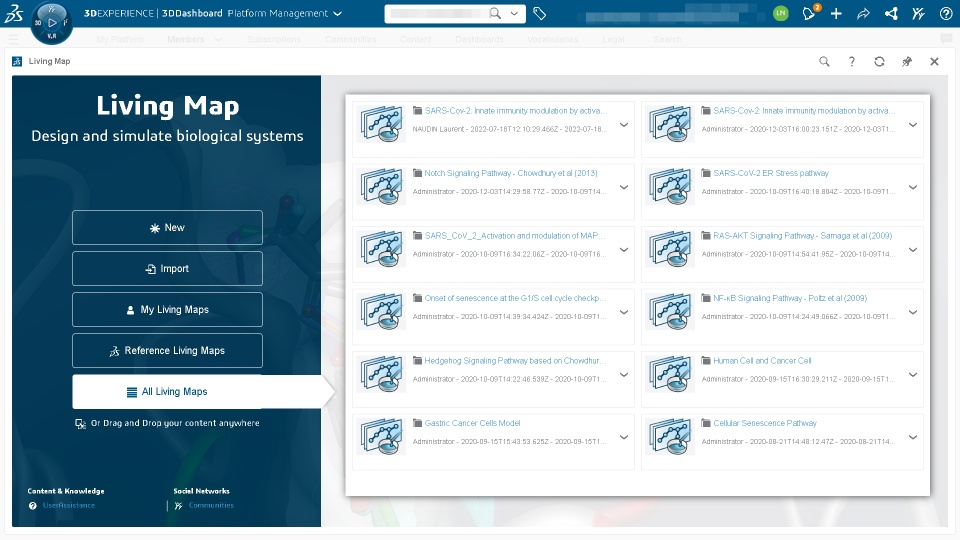
Task: Open the Gastric Cancer Cells Model title
Action: (473, 423)
